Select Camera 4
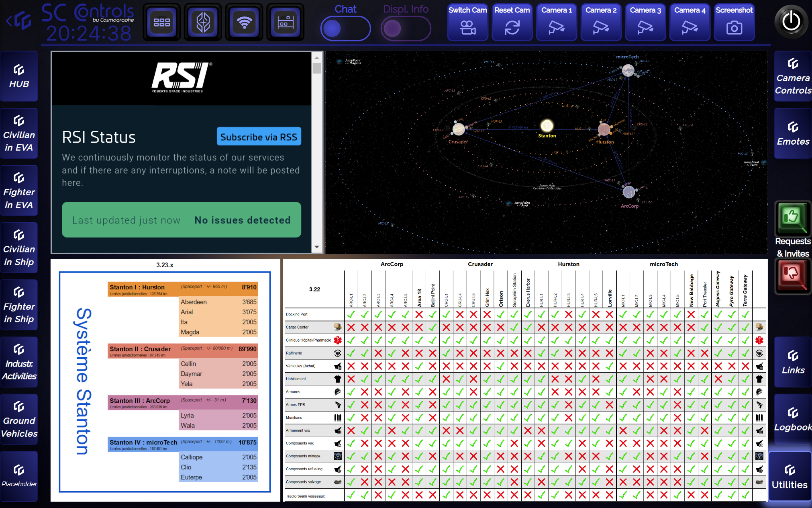This screenshot has height=508, width=812. (x=690, y=22)
